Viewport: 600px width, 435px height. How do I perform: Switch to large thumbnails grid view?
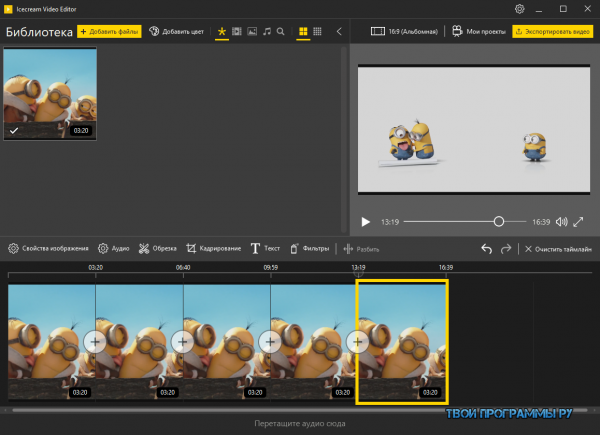303,31
